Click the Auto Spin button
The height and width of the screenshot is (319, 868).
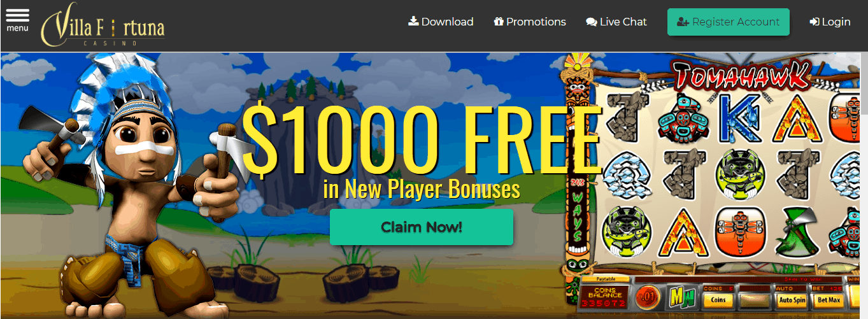coord(792,300)
